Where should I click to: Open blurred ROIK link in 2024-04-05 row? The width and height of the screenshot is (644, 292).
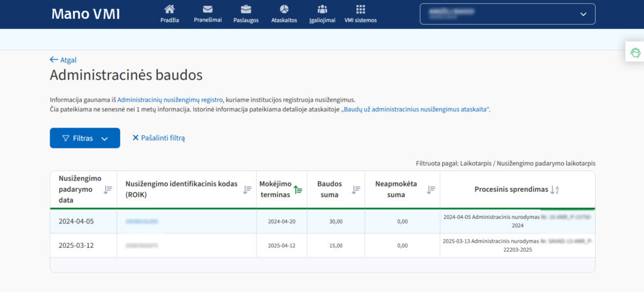142,222
